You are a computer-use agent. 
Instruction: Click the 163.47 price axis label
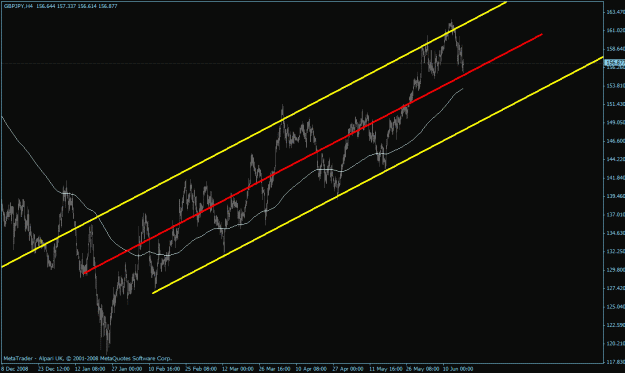point(615,12)
